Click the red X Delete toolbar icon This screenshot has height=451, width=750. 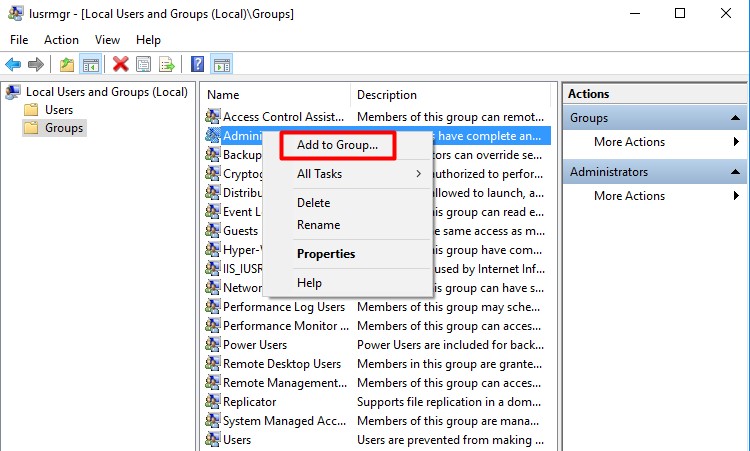coord(121,64)
